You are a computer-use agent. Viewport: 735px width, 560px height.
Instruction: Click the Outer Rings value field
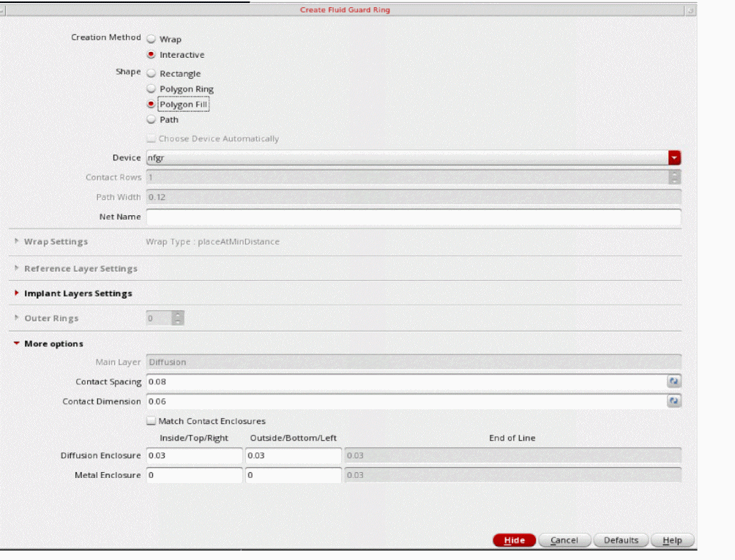click(159, 318)
